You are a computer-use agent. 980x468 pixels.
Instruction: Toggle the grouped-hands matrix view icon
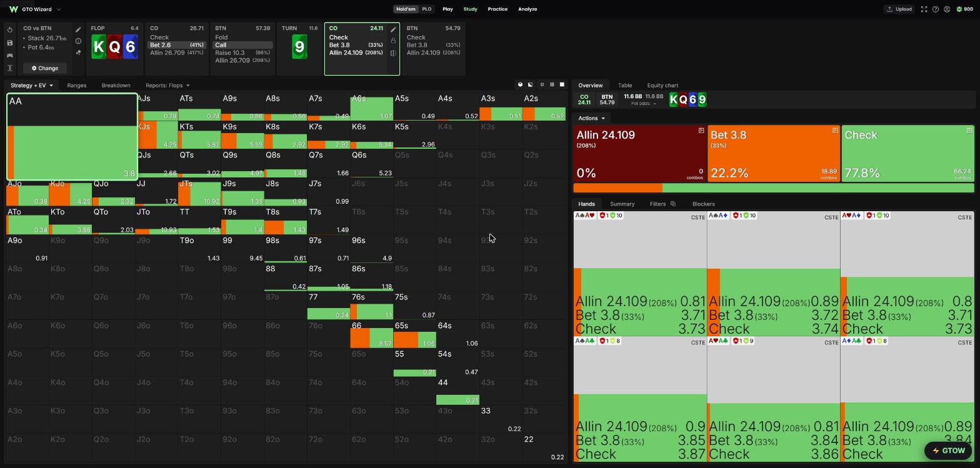tap(520, 85)
